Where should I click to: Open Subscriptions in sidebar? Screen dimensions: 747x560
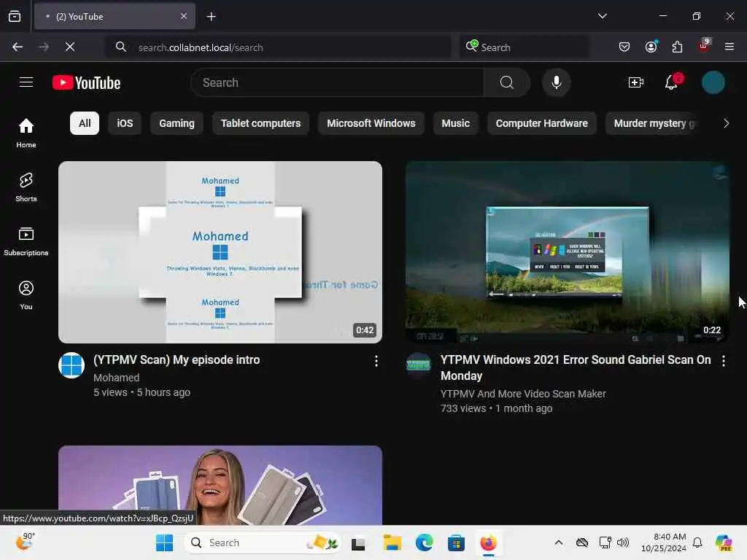pos(26,241)
